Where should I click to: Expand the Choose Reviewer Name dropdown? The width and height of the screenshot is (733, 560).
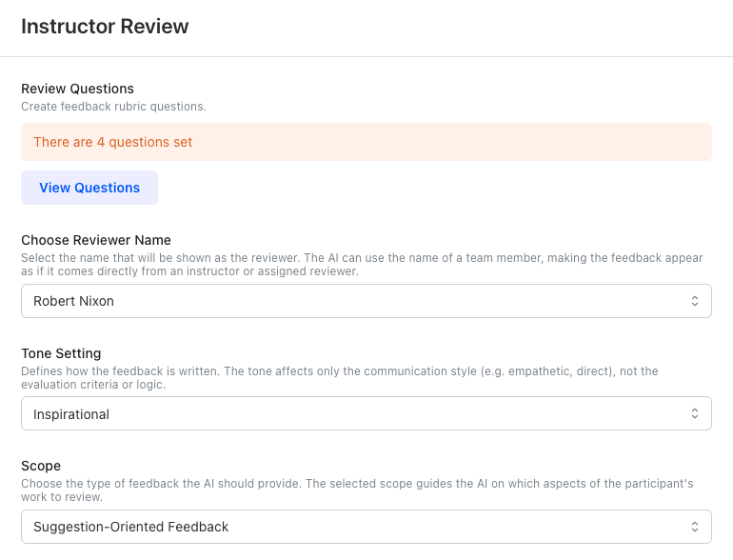366,301
